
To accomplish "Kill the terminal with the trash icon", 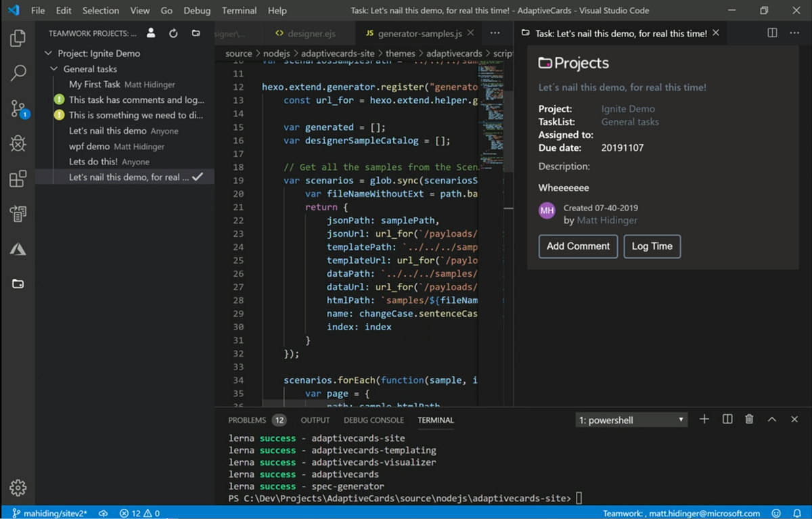I will 749,420.
